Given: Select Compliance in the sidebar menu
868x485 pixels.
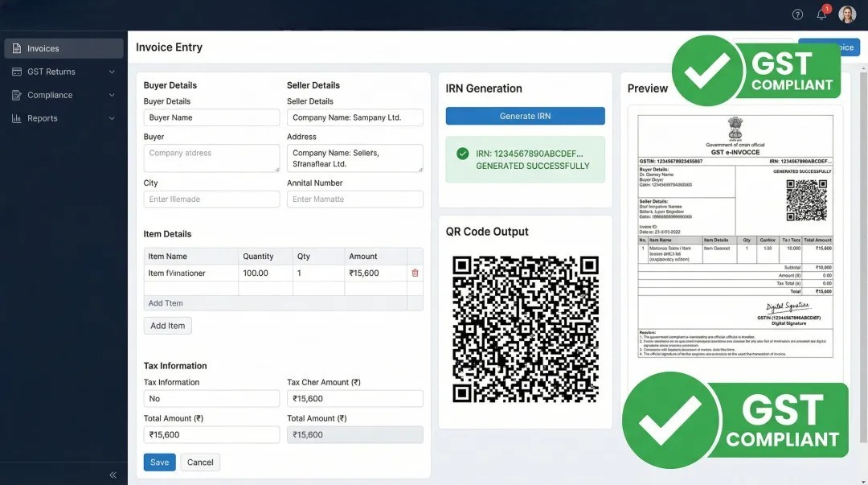Looking at the screenshot, I should (x=50, y=95).
